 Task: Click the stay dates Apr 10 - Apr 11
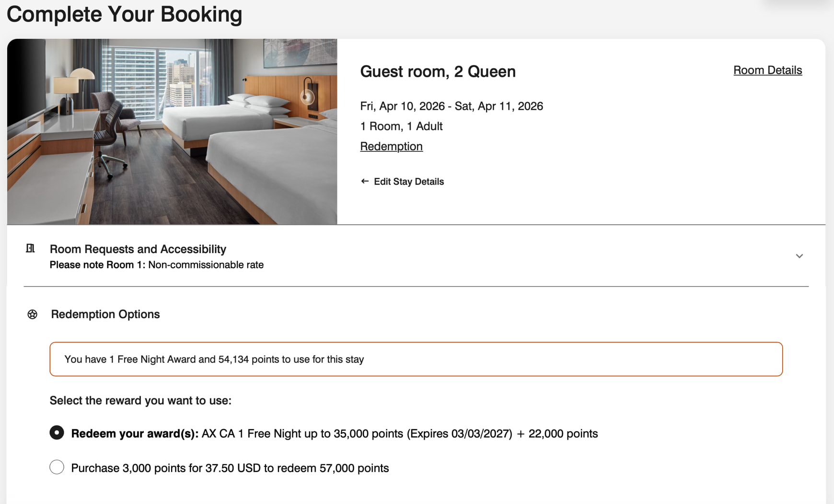(451, 106)
